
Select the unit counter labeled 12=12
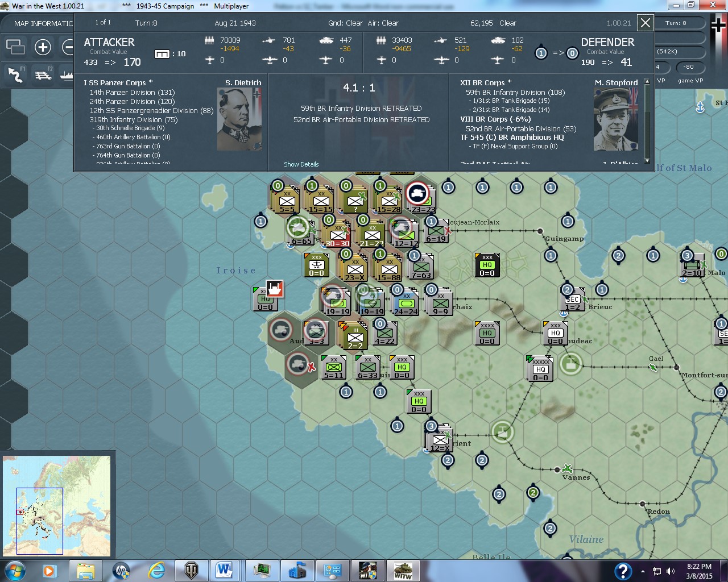coord(406,235)
